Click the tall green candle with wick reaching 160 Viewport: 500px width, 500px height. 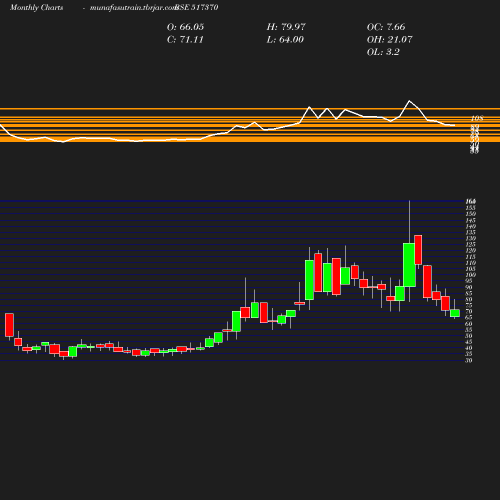pyautogui.click(x=409, y=265)
